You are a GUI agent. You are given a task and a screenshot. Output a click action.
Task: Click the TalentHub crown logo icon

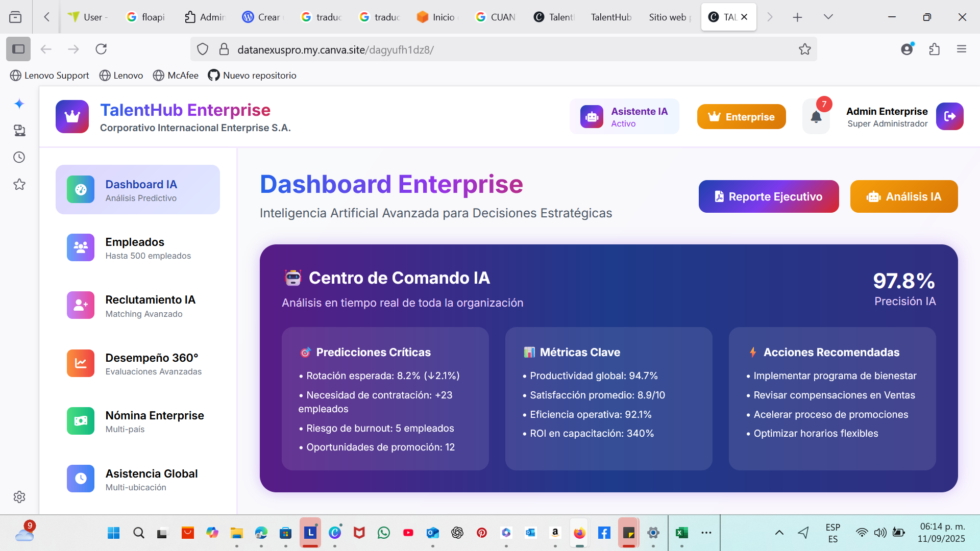pos(72,117)
